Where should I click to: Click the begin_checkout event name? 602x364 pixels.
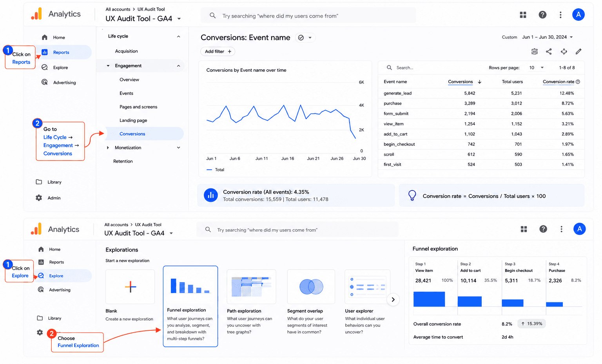click(x=399, y=144)
